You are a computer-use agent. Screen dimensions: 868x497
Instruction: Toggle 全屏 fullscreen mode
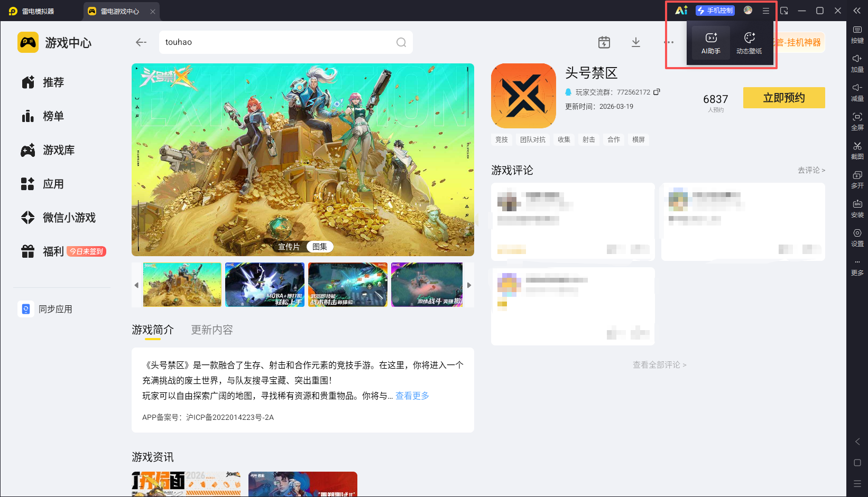coord(857,121)
